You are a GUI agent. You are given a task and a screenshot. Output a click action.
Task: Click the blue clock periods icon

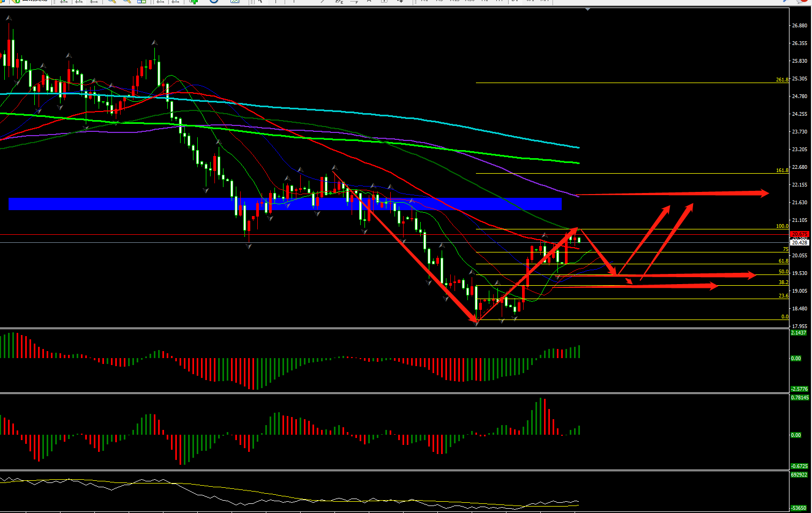214,2
